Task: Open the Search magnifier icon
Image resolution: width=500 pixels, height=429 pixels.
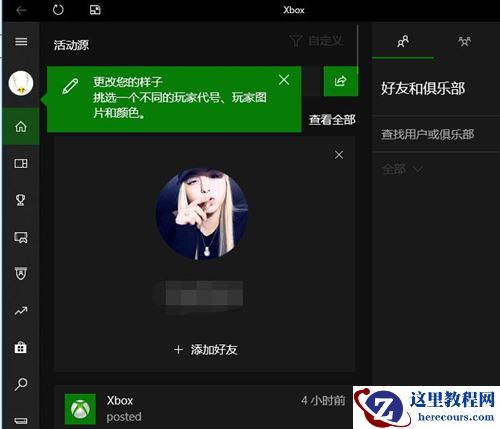Action: tap(21, 384)
